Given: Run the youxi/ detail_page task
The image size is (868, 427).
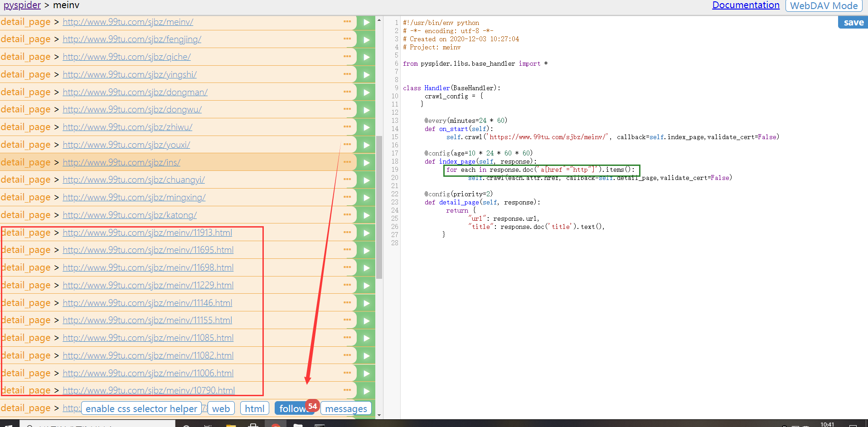Looking at the screenshot, I should pyautogui.click(x=366, y=145).
